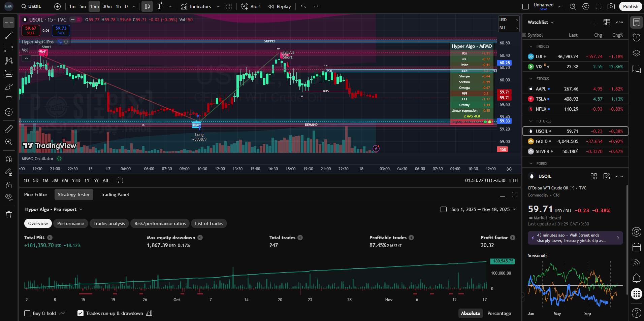644x321 pixels.
Task: Click the trash icon to remove objects
Action: point(9,215)
